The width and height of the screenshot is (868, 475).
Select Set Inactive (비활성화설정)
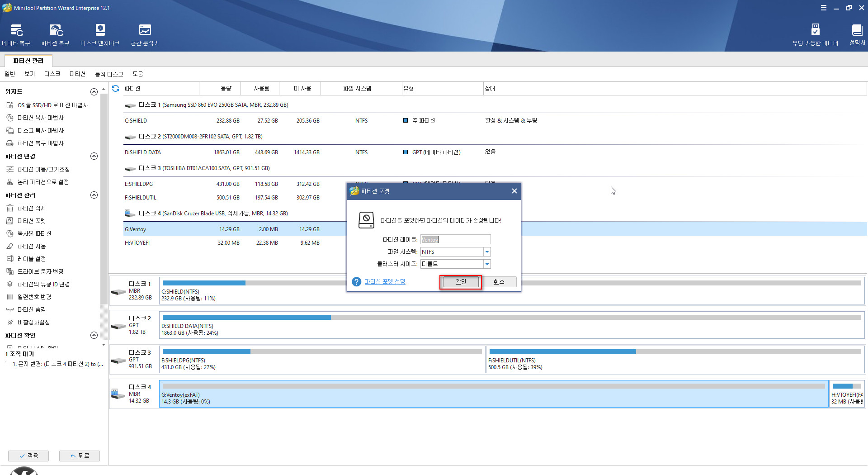point(33,322)
